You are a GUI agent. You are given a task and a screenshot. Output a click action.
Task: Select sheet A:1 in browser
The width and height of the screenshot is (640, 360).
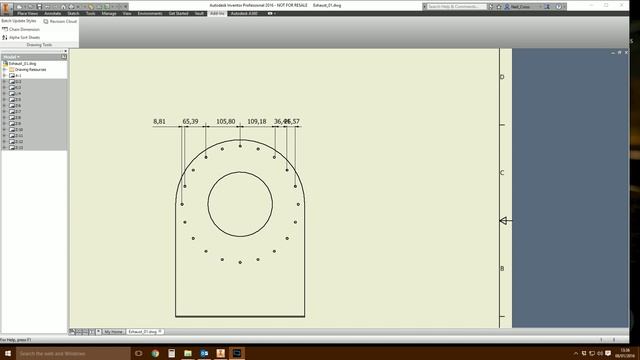pos(18,76)
